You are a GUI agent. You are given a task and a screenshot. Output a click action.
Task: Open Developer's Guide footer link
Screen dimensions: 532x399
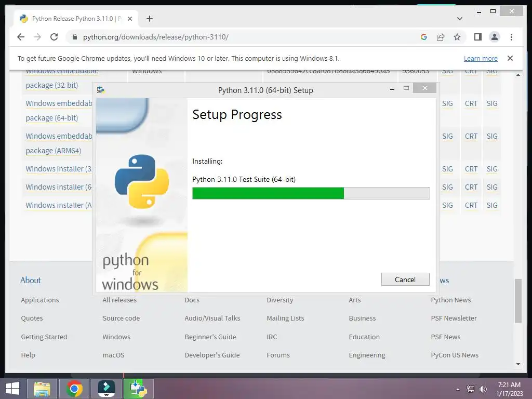click(212, 355)
